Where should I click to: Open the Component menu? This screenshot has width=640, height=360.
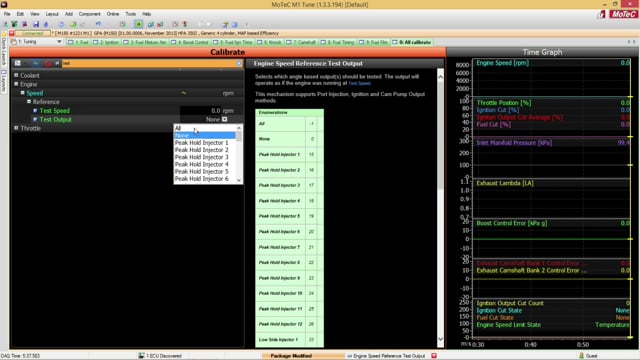tap(89, 14)
